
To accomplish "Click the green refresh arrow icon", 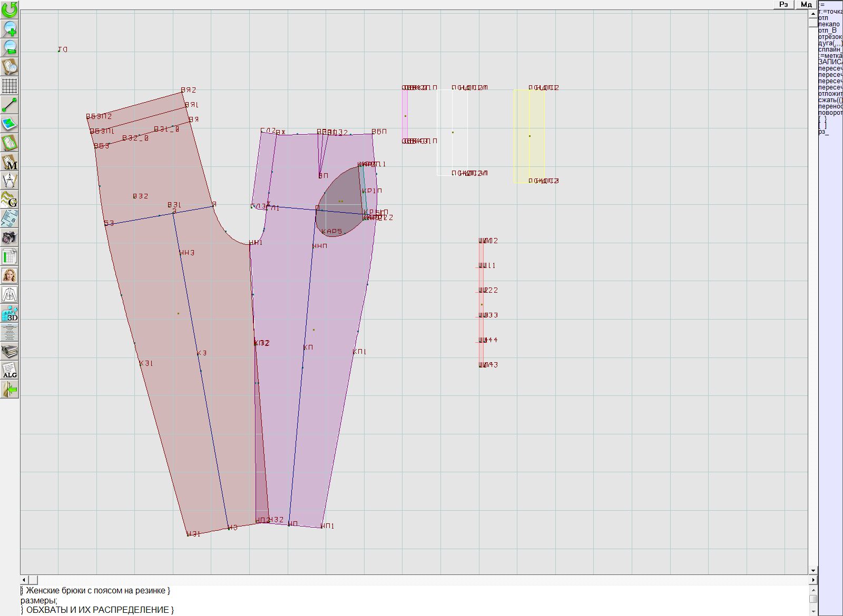I will (x=9, y=9).
